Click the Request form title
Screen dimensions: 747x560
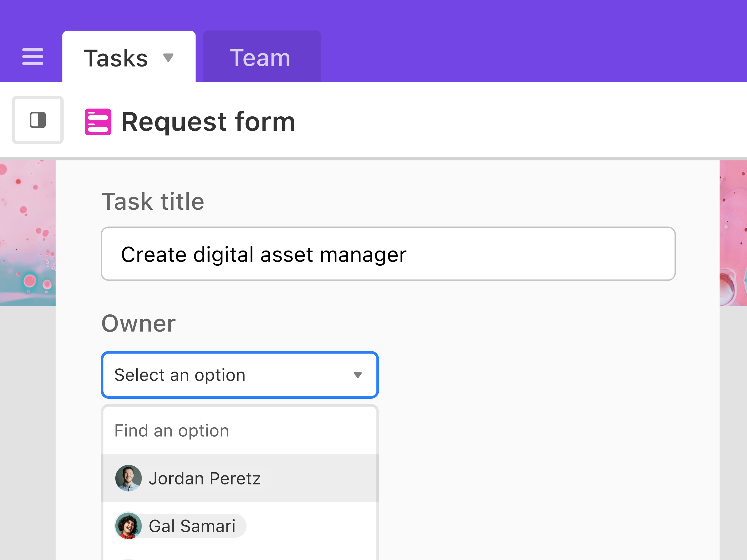[x=208, y=122]
